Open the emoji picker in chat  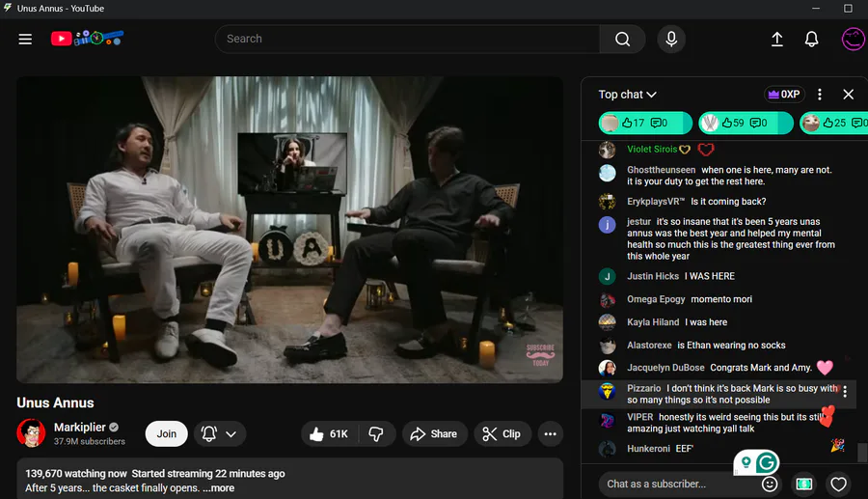click(770, 485)
